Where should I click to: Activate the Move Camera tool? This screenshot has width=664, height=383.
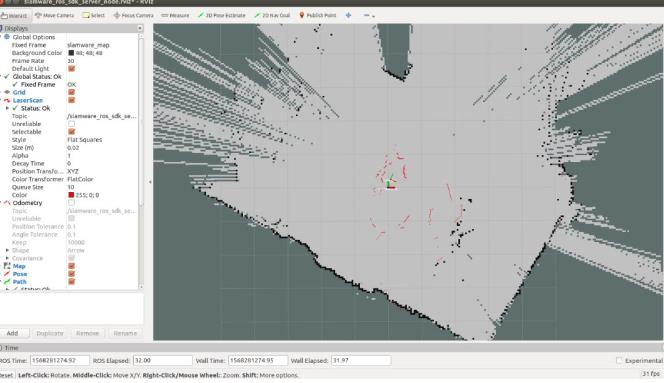[55, 15]
